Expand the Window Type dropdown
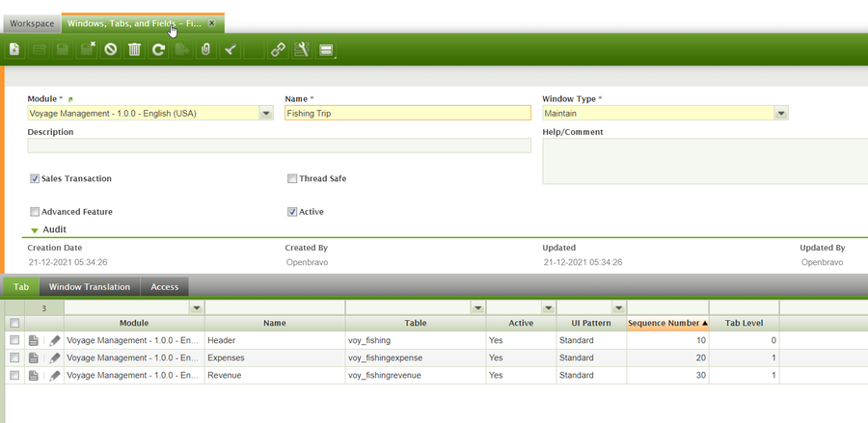868x423 pixels. pyautogui.click(x=781, y=114)
